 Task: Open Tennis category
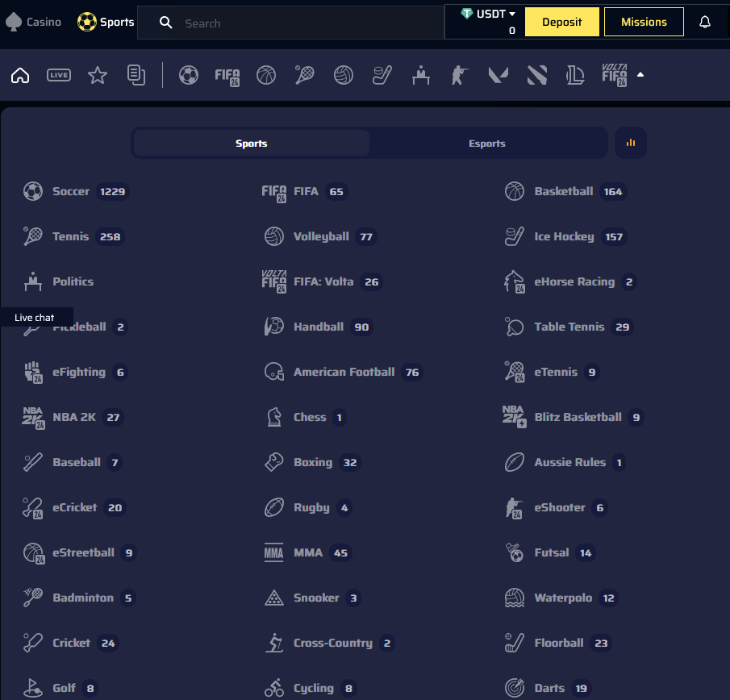pos(73,236)
